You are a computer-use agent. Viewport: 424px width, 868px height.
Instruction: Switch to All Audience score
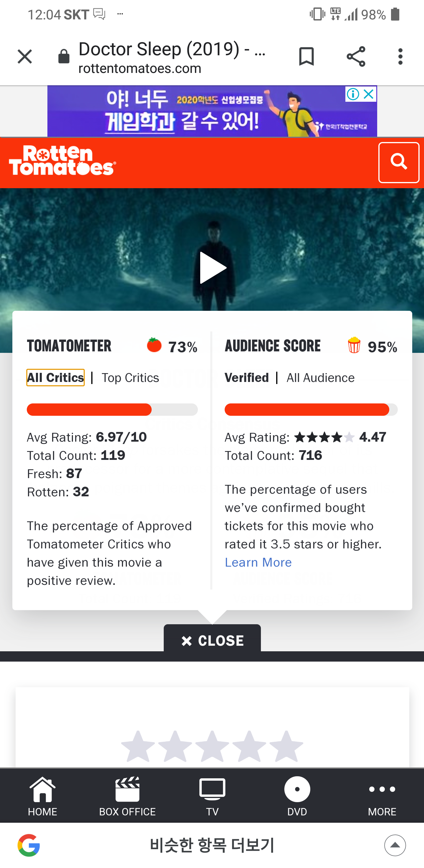(x=320, y=378)
